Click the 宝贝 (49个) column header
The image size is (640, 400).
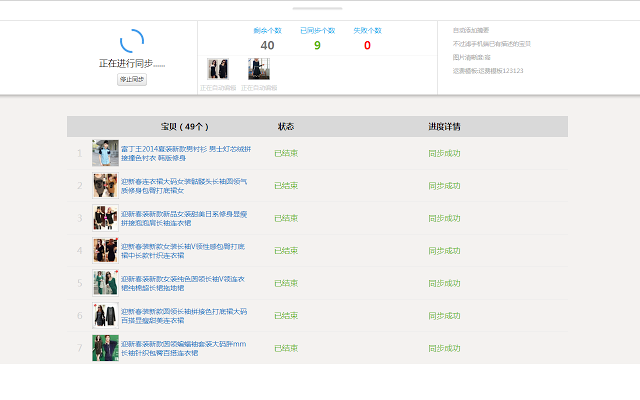click(184, 127)
